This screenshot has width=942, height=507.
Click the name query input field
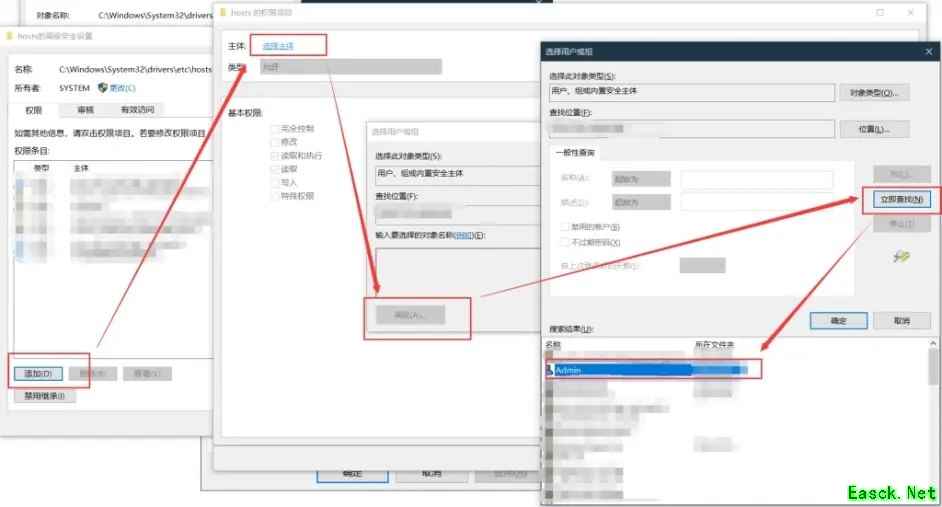click(757, 179)
